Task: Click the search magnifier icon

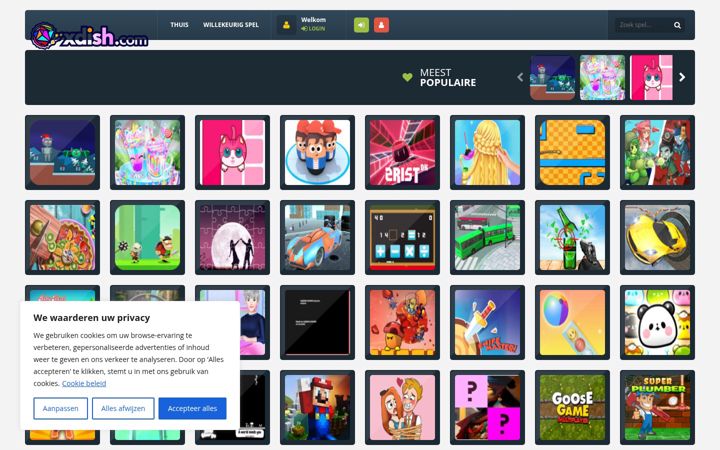Action: [x=677, y=25]
